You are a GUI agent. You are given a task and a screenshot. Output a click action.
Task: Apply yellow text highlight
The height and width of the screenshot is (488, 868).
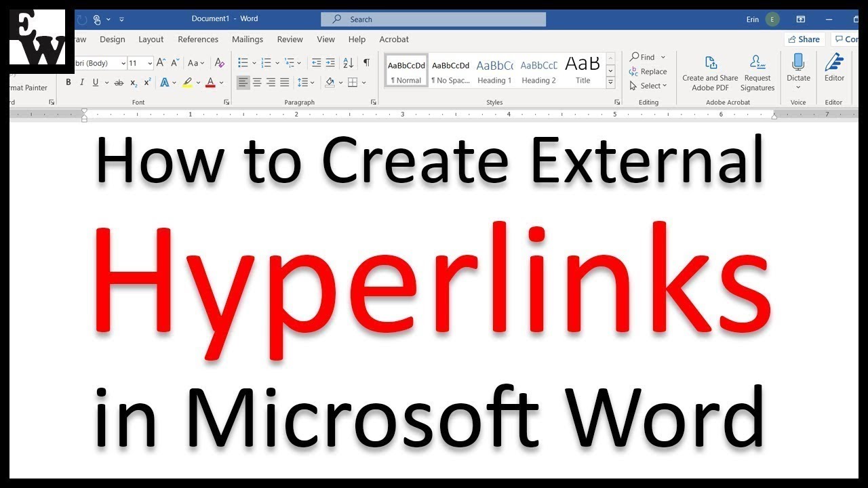coord(186,83)
